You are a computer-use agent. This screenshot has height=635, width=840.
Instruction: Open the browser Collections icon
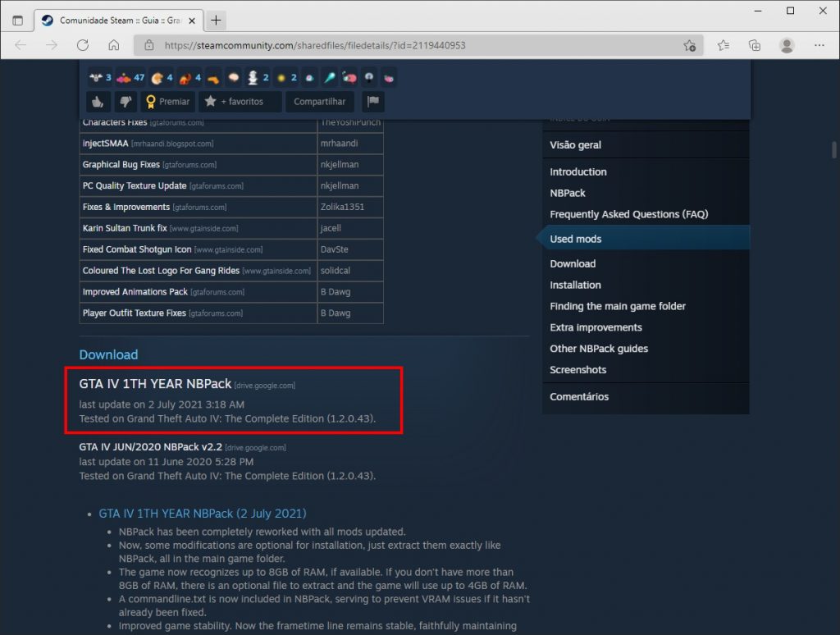[x=755, y=45]
